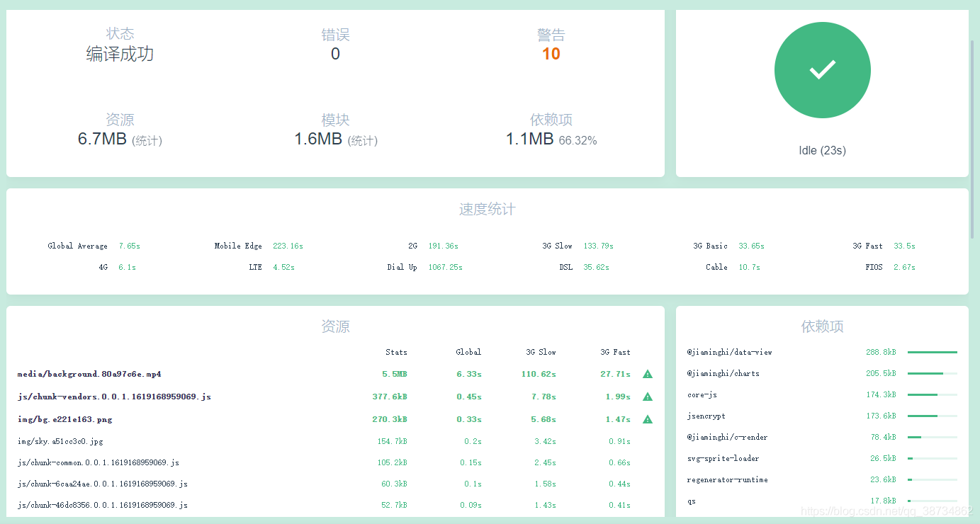Click the 错误 counter showing 0

tap(334, 53)
